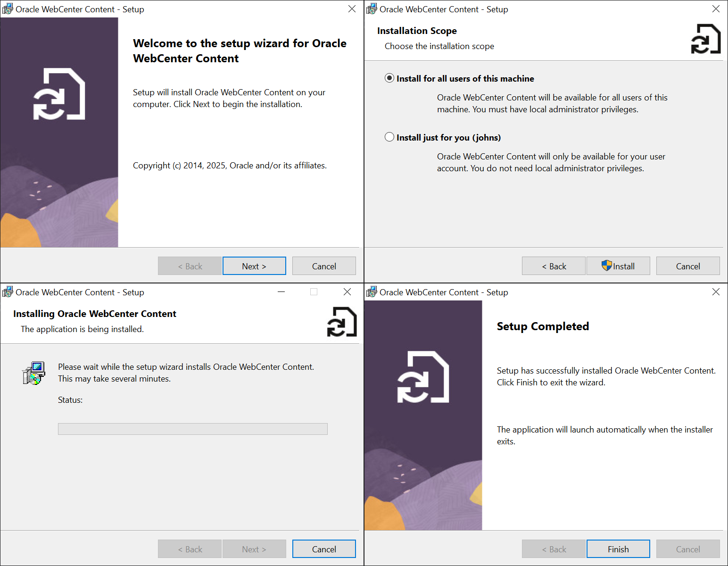
Task: Click the Oracle copyright notice text
Action: (230, 166)
